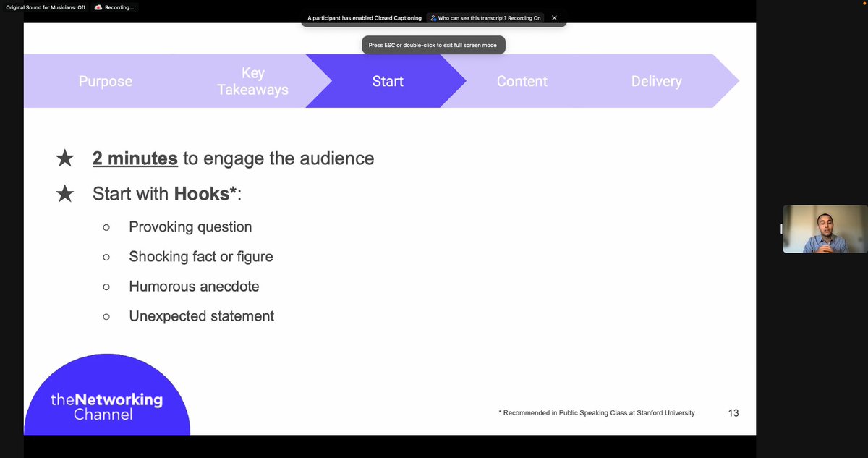Click 'Humorous anecdote' bullet text
Image resolution: width=868 pixels, height=458 pixels.
pyautogui.click(x=194, y=287)
